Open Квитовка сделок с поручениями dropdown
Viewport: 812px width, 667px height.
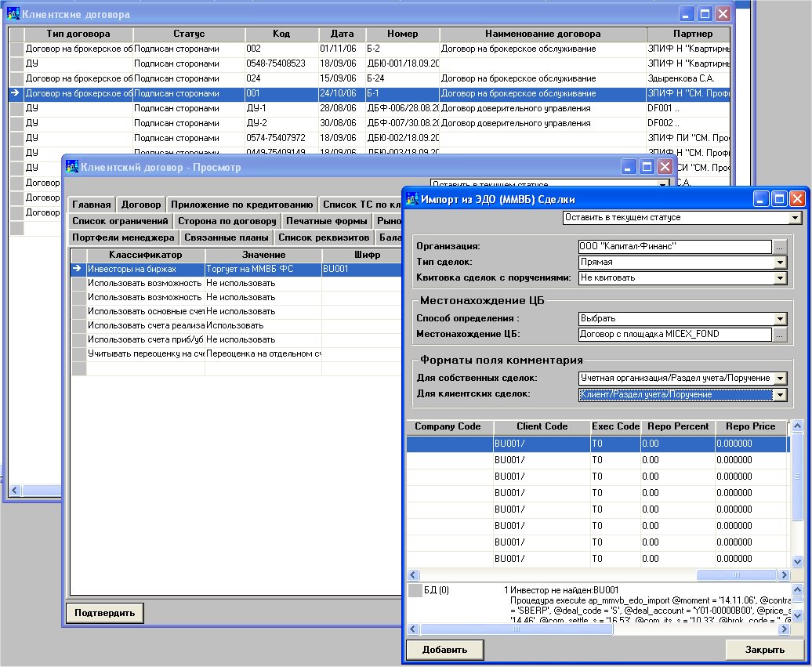tap(780, 278)
